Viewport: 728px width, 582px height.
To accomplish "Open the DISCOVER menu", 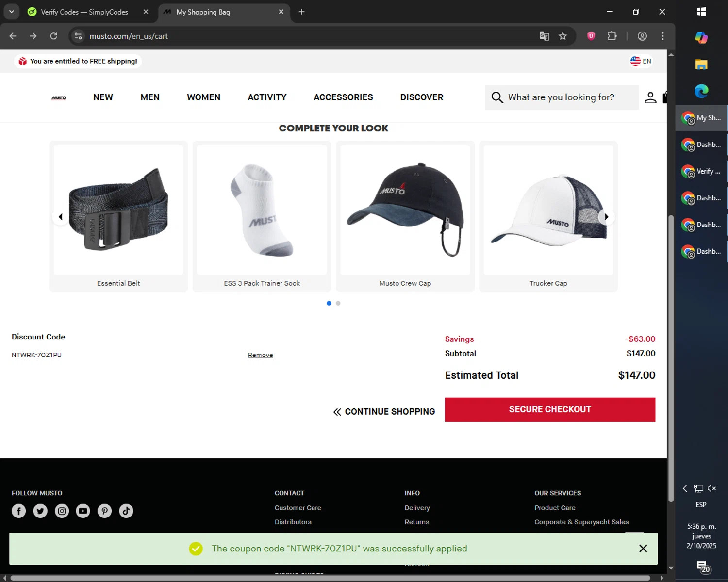I will coord(422,97).
